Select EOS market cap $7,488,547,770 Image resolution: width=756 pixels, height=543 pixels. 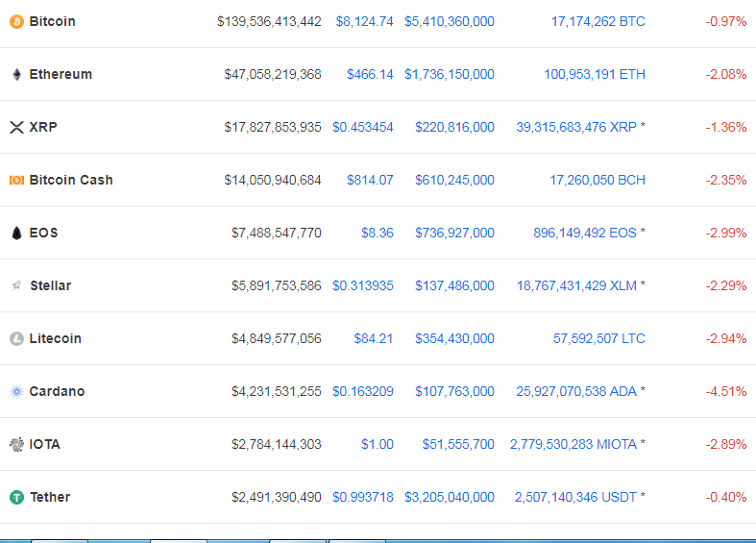(x=277, y=233)
